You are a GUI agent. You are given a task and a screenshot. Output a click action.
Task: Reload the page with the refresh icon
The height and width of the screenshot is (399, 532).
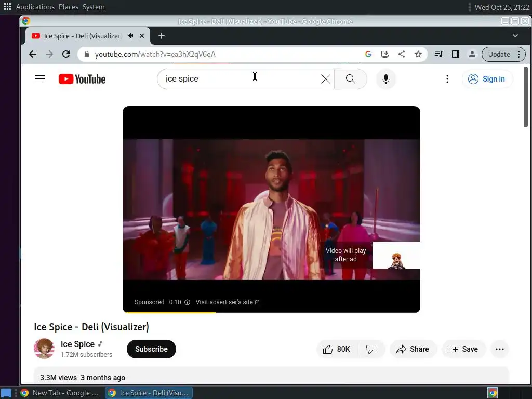point(66,54)
